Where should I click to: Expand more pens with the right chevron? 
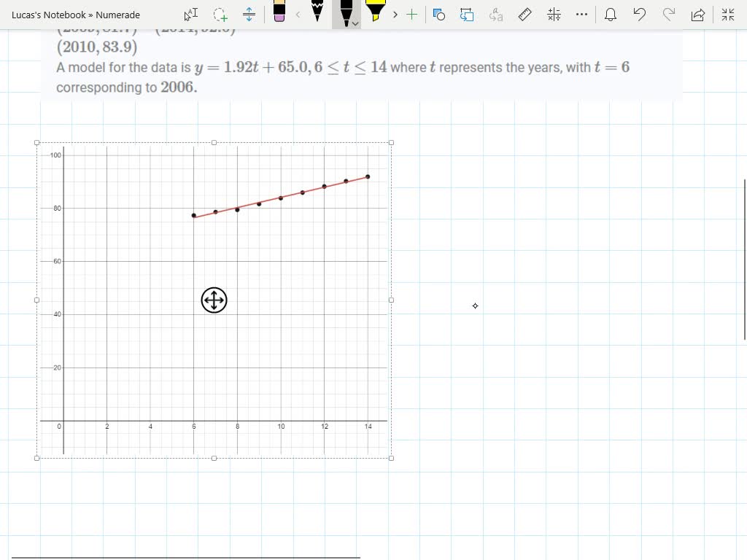pyautogui.click(x=395, y=15)
